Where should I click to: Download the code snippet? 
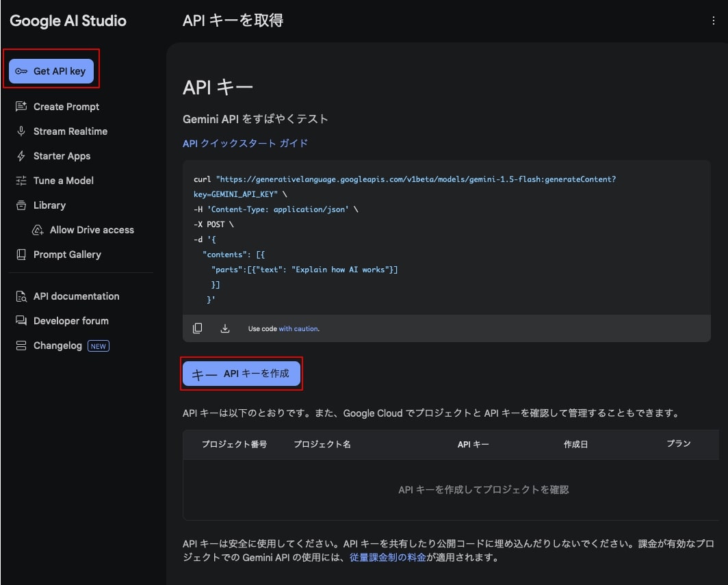[224, 328]
